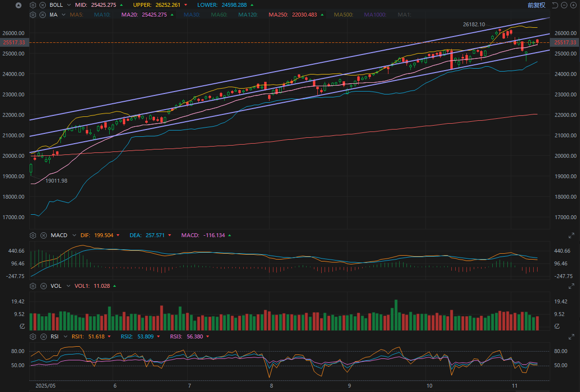
Task: Zoom out chart with minus icon
Action: [x=564, y=5]
